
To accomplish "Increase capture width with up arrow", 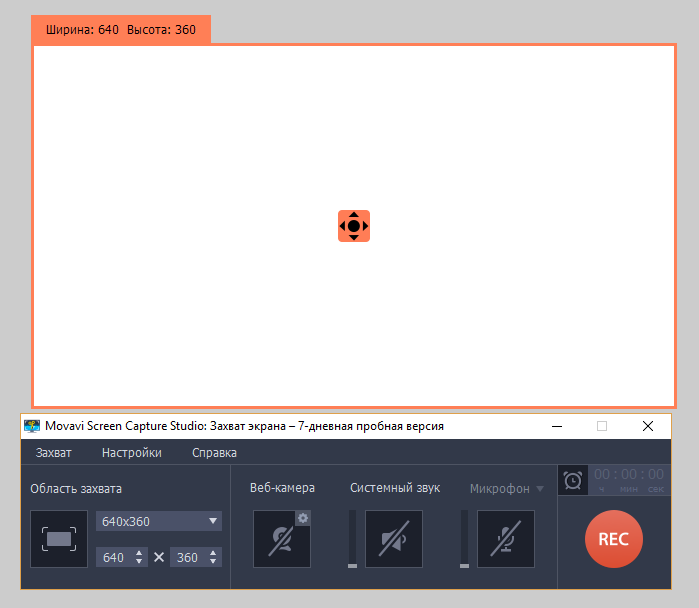I will (139, 553).
